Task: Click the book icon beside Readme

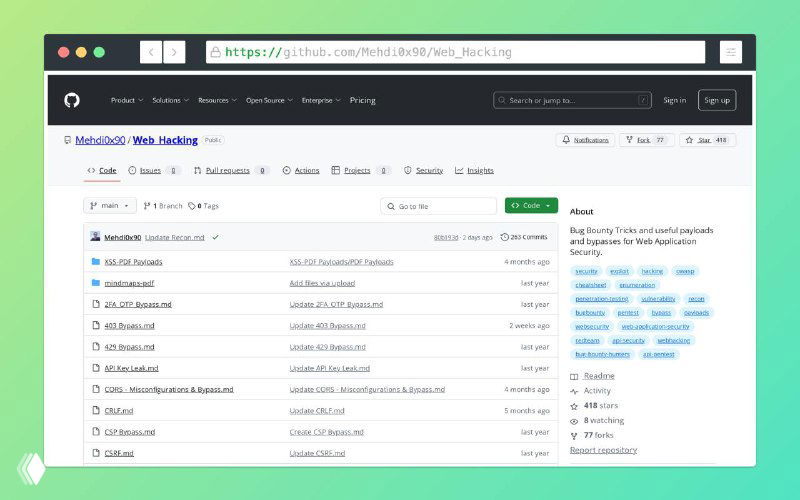Action: 574,377
